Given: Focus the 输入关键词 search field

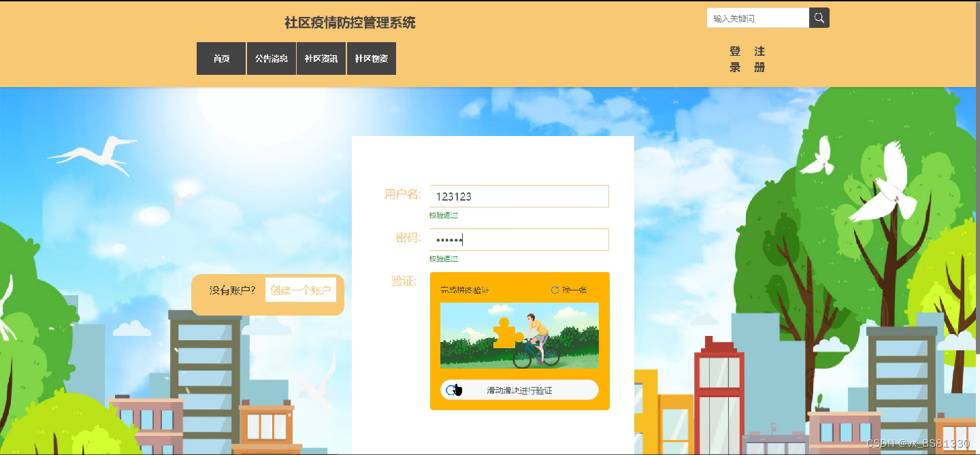Looking at the screenshot, I should (758, 18).
